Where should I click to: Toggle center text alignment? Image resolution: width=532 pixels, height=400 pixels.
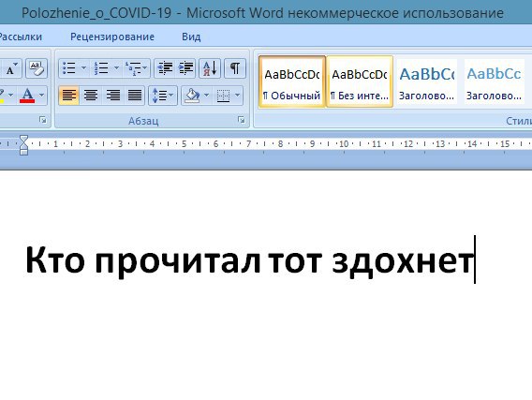coord(91,96)
